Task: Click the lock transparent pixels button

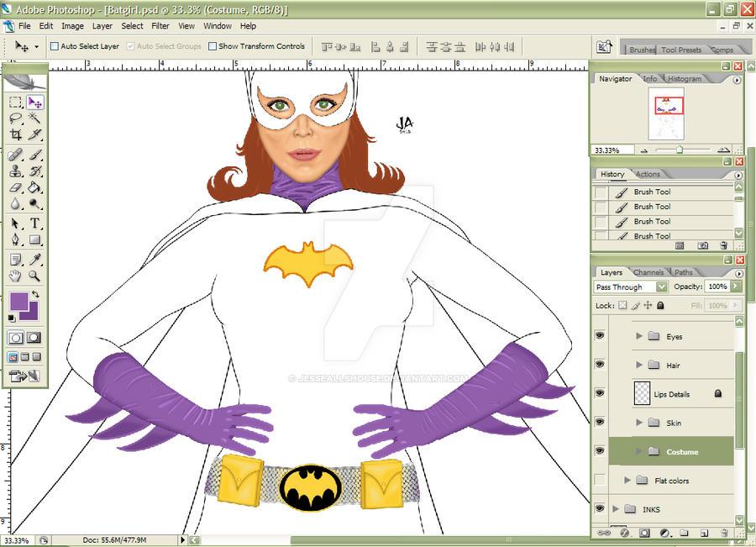Action: [623, 305]
